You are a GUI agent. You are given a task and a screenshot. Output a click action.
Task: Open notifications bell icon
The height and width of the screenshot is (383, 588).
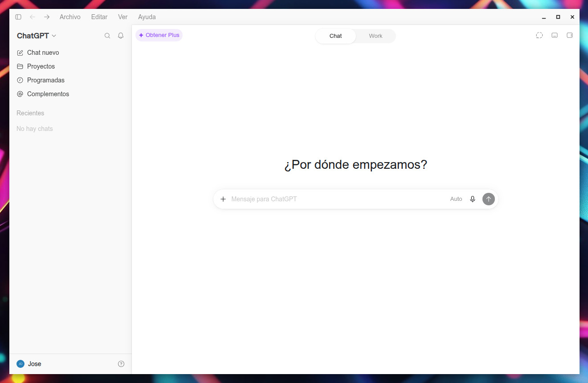[x=121, y=36]
